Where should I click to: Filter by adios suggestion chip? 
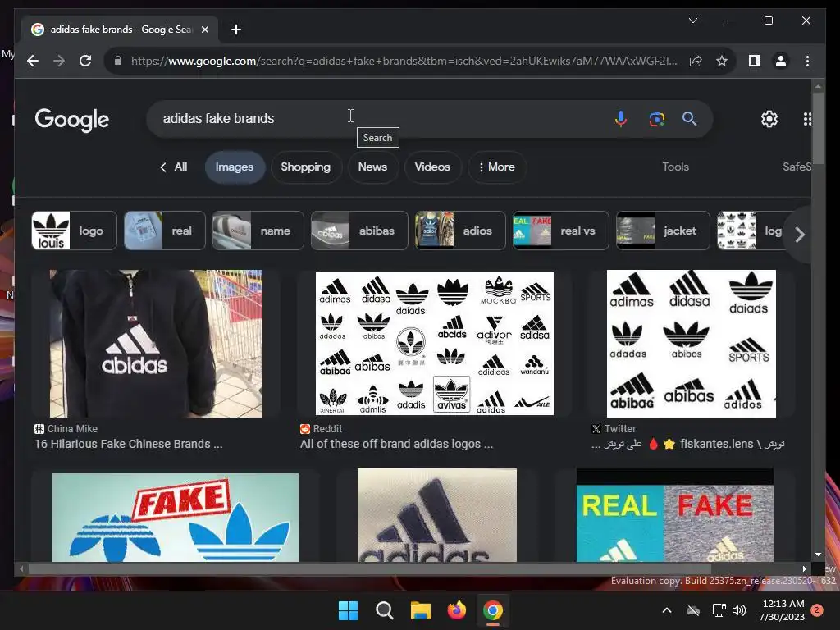[x=460, y=231]
